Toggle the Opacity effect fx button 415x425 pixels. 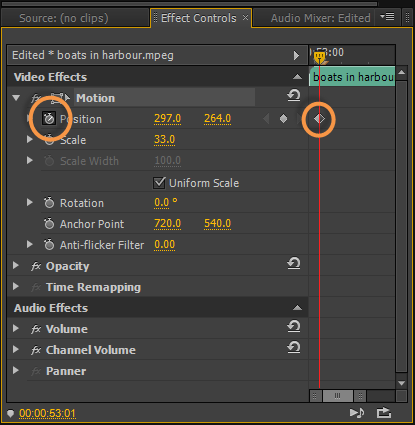point(36,266)
